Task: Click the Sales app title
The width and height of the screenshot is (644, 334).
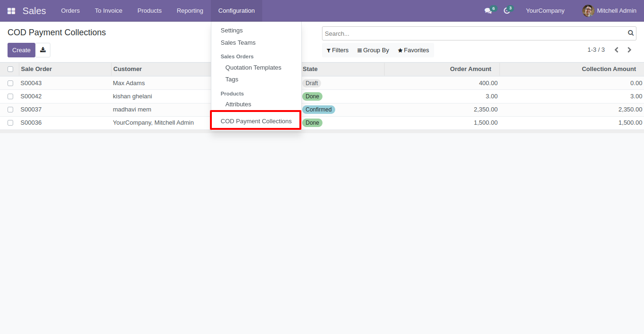Action: click(34, 11)
